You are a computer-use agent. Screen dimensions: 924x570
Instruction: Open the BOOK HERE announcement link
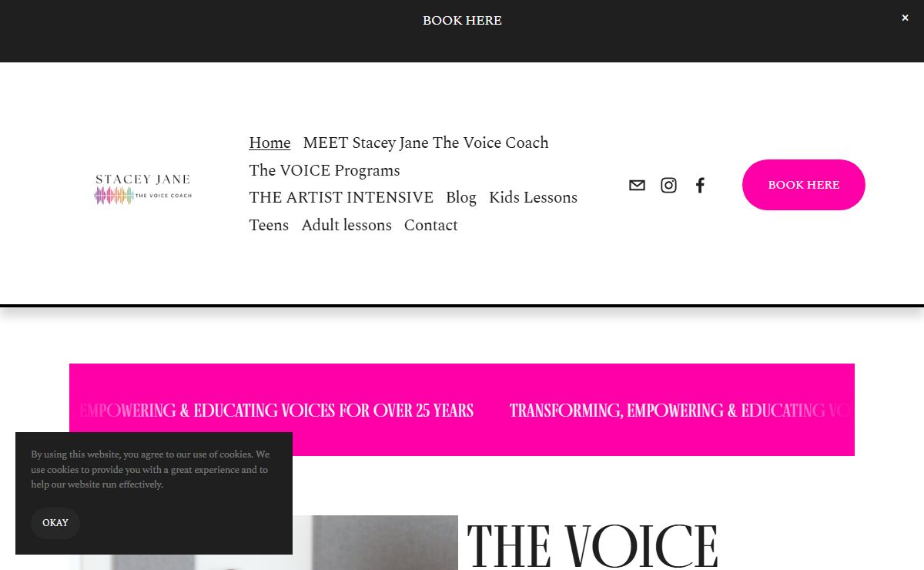click(x=462, y=20)
